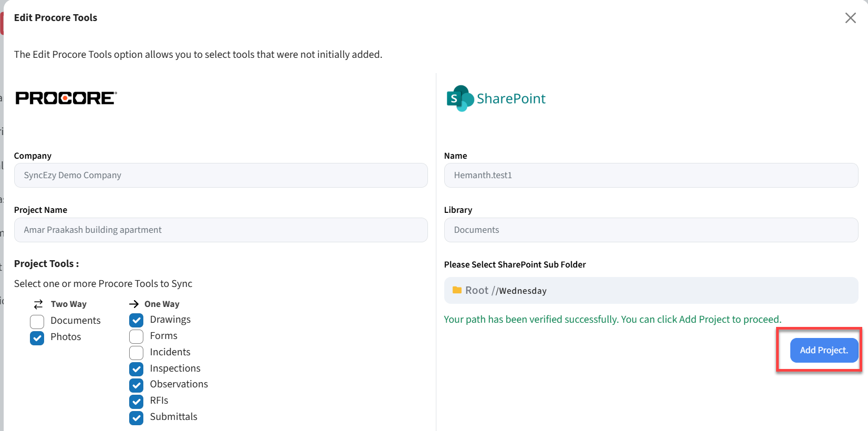Click the Procore logo
868x431 pixels.
pyautogui.click(x=66, y=98)
